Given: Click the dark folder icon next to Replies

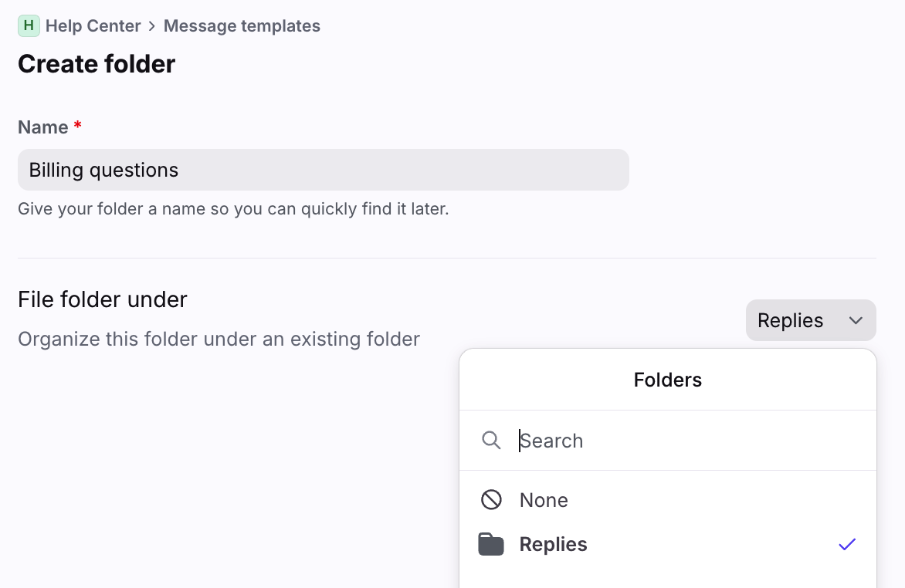Looking at the screenshot, I should pyautogui.click(x=491, y=545).
